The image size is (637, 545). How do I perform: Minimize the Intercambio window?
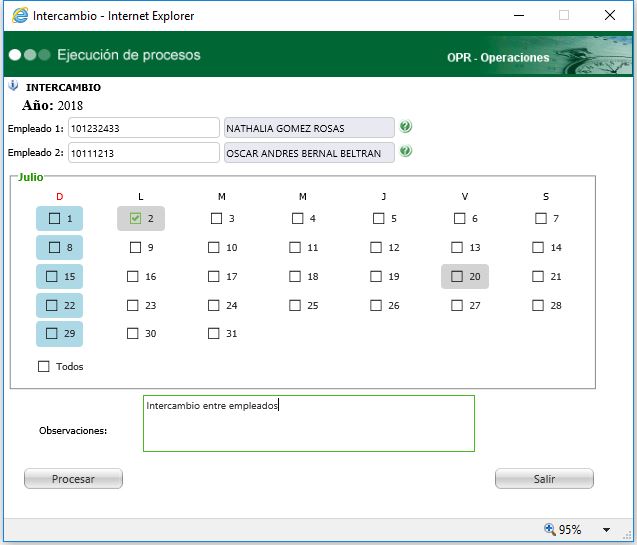pyautogui.click(x=519, y=15)
